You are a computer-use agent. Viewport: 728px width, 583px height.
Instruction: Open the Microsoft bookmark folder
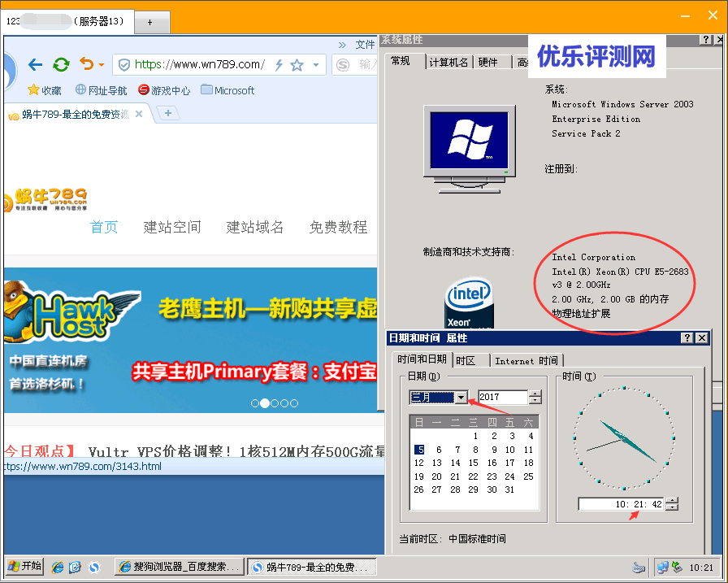pyautogui.click(x=227, y=90)
